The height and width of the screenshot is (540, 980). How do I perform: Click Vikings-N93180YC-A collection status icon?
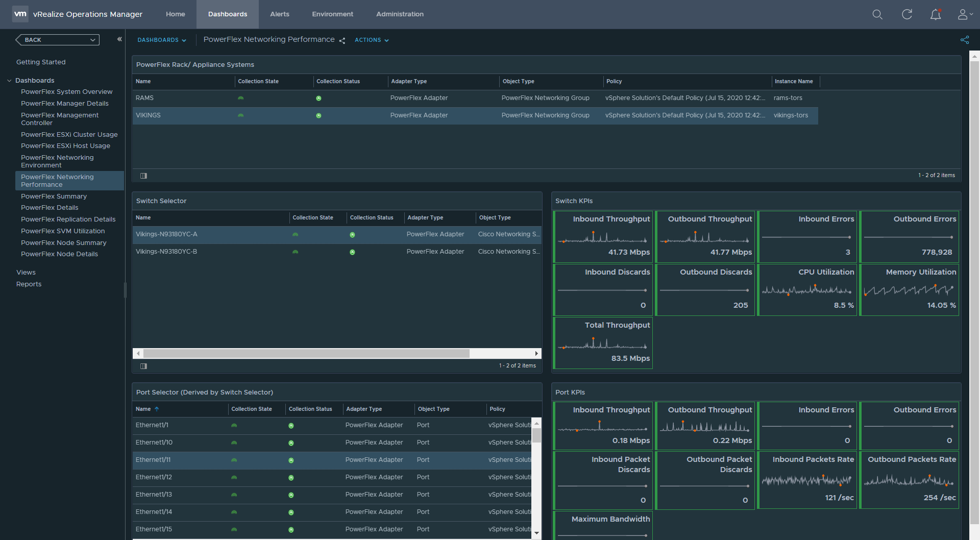tap(352, 235)
